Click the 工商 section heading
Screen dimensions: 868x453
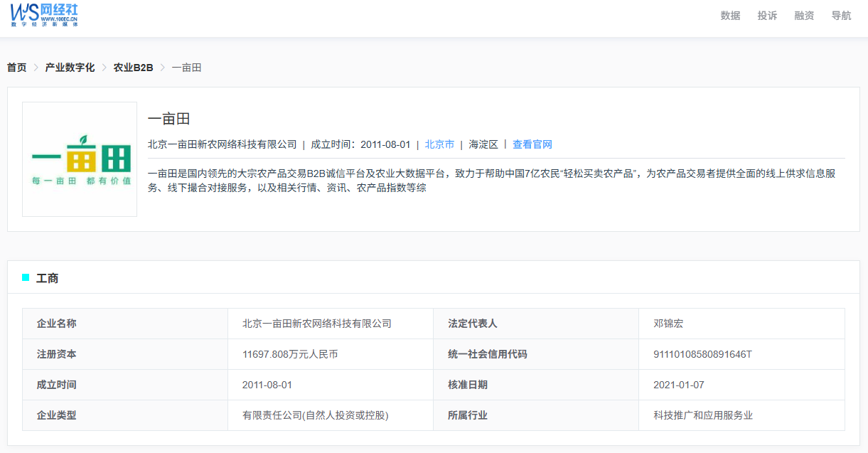pyautogui.click(x=48, y=278)
